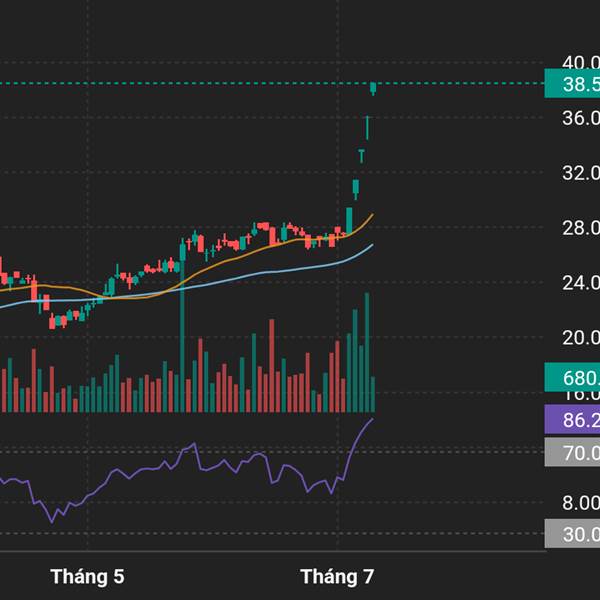Click the 40.0 price axis label
Screen dimensions: 600x600
click(581, 62)
